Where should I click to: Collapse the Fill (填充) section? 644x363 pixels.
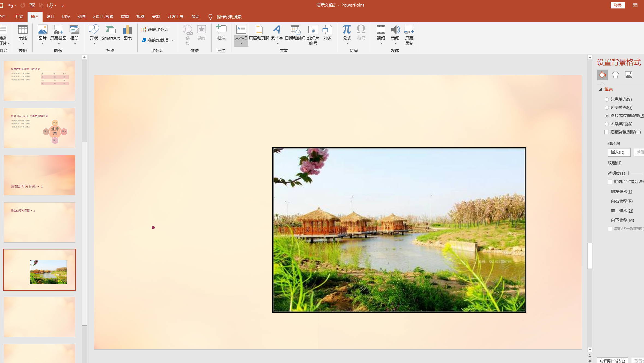point(600,90)
